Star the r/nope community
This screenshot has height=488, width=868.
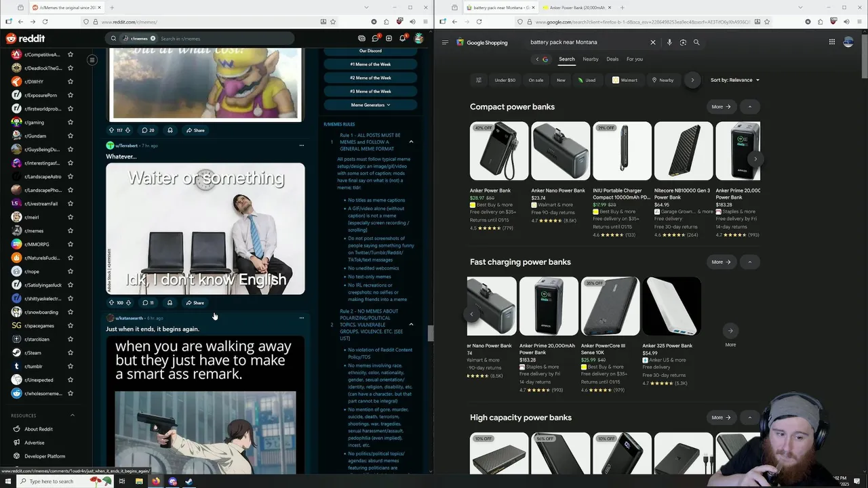tap(71, 272)
